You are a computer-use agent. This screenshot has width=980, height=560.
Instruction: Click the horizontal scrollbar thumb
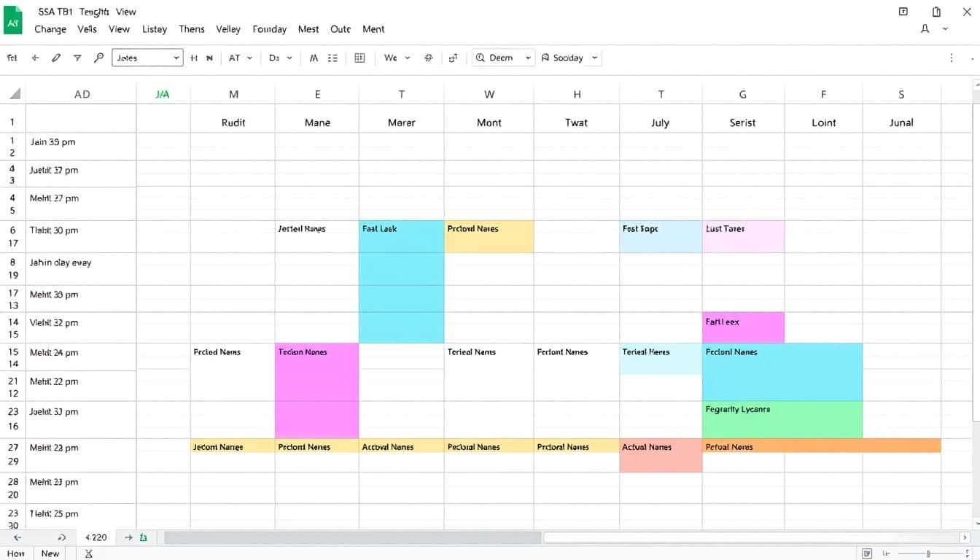point(353,537)
